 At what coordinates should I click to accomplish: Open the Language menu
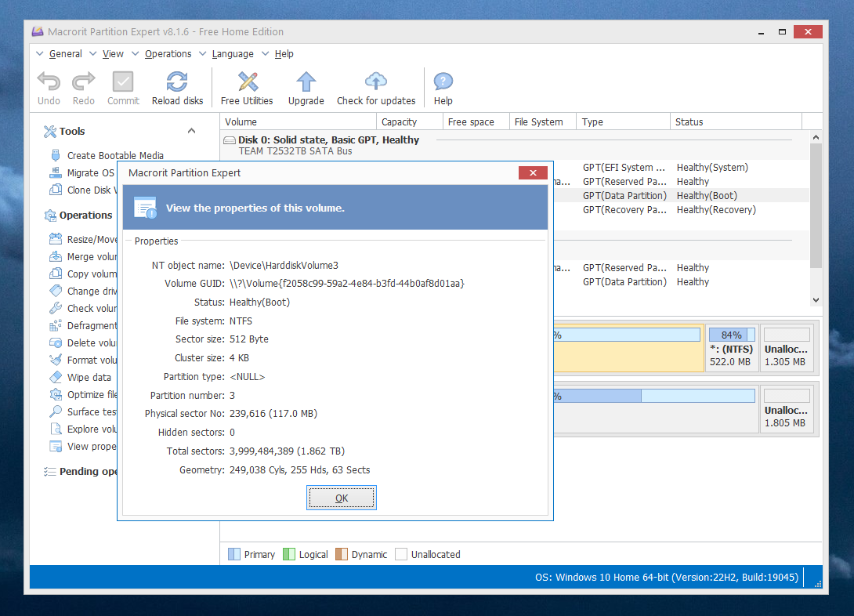click(233, 54)
